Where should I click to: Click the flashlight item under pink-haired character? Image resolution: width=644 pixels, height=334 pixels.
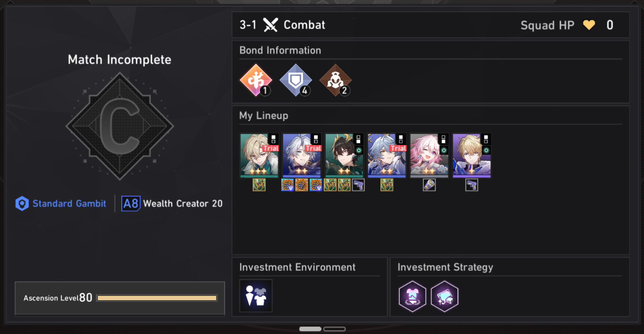click(x=429, y=185)
